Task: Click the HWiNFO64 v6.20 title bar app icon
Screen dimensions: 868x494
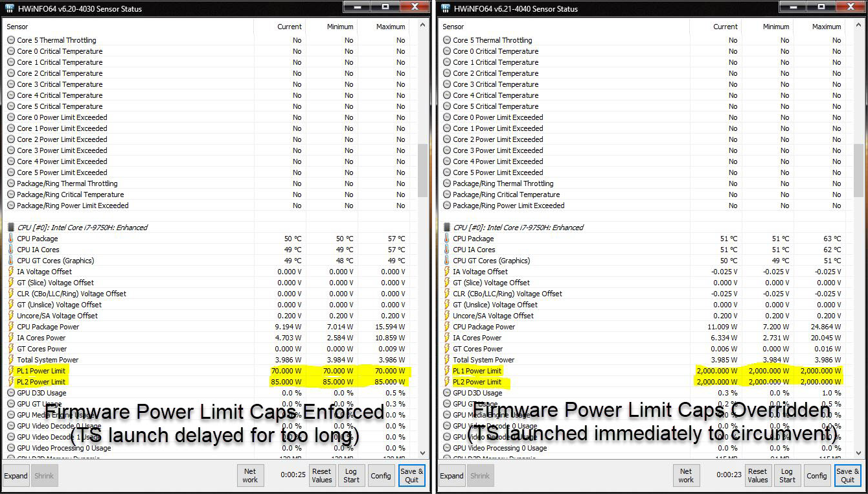Action: pyautogui.click(x=9, y=9)
